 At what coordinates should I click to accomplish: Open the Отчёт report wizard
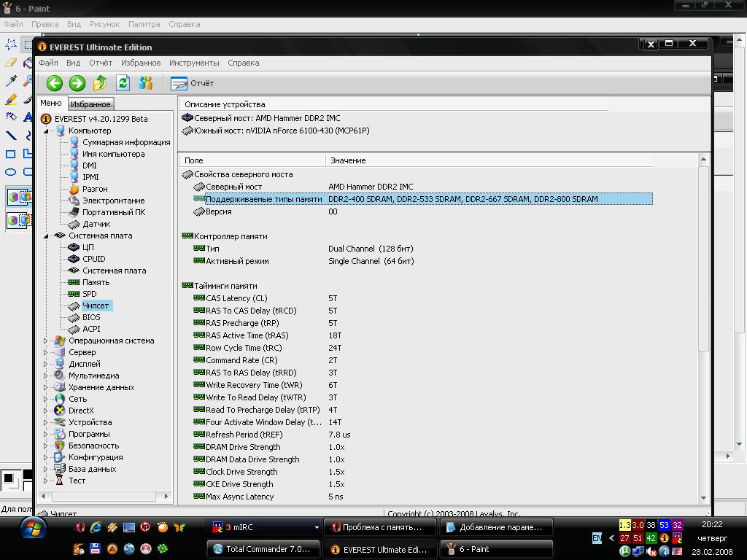(x=193, y=83)
